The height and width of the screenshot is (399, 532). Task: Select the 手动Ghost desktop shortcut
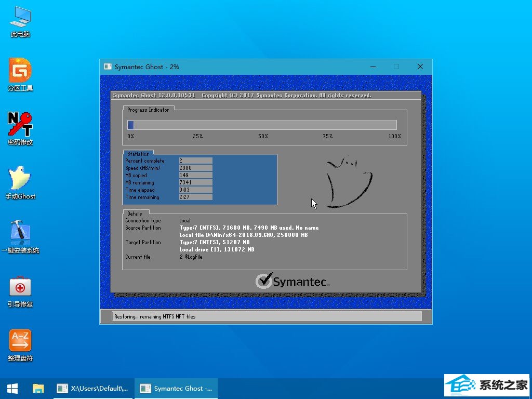click(20, 182)
